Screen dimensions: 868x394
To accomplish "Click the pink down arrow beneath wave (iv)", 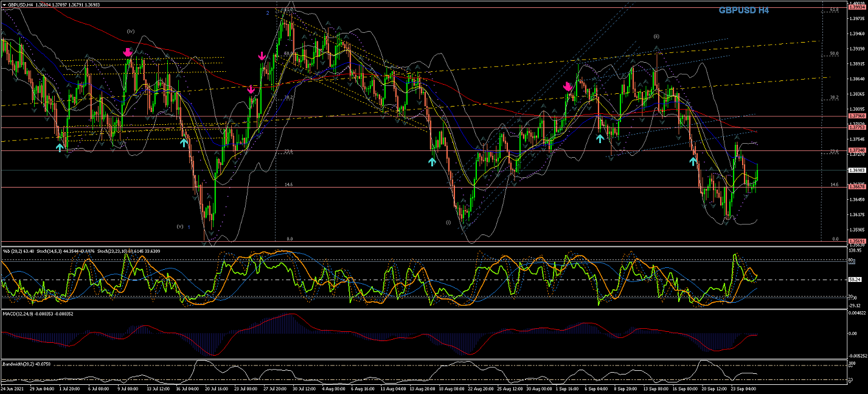I will coord(128,53).
